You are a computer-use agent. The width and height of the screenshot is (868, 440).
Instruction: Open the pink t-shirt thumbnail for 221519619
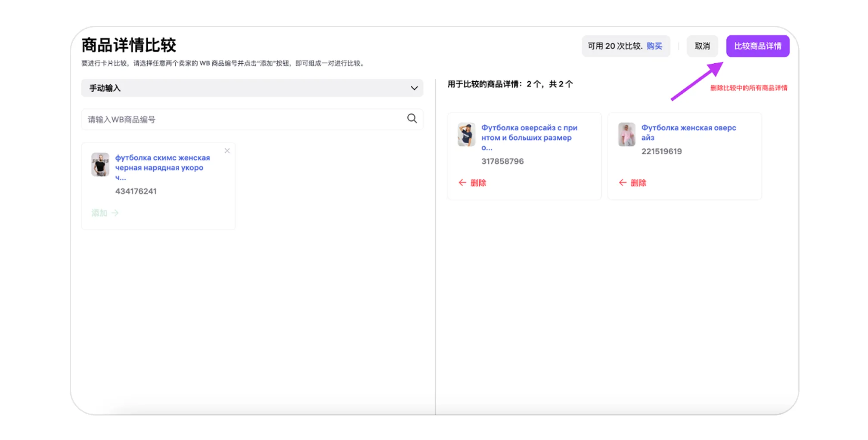(x=626, y=135)
